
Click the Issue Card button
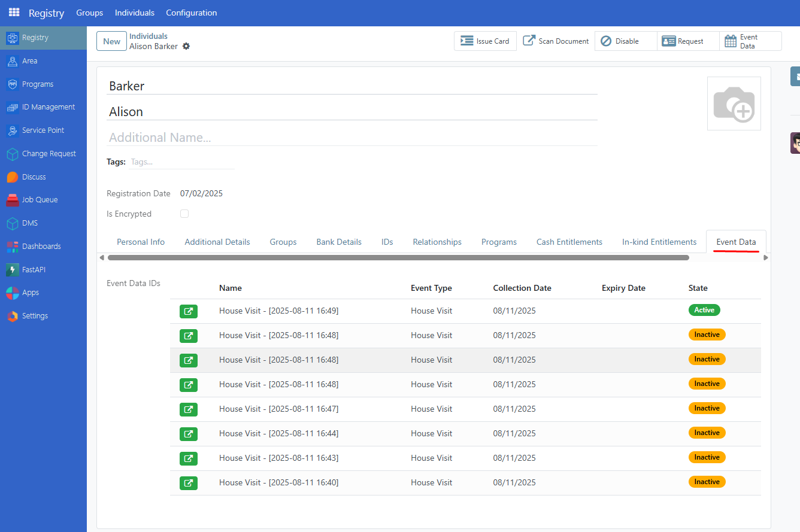(485, 41)
